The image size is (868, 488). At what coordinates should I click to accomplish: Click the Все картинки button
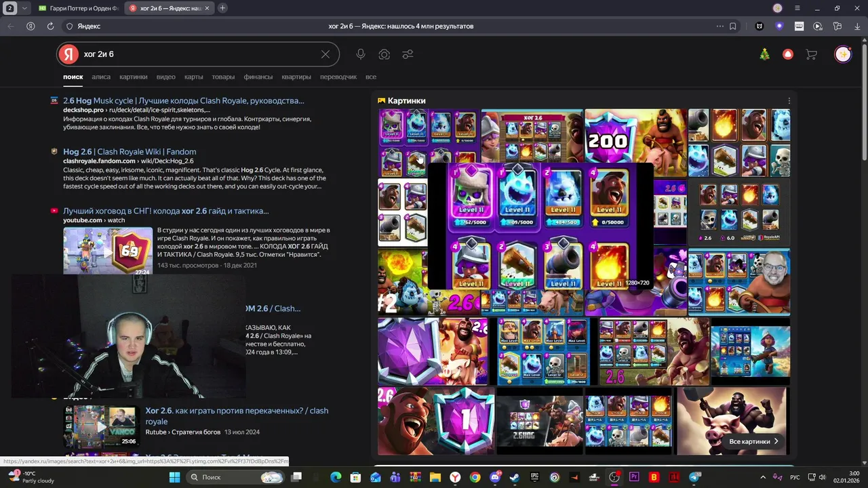point(754,441)
